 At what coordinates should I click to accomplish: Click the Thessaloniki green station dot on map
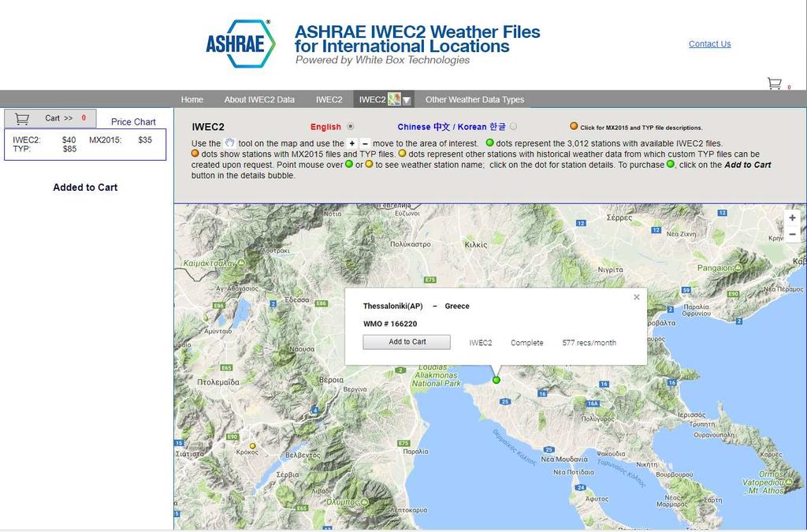(496, 380)
